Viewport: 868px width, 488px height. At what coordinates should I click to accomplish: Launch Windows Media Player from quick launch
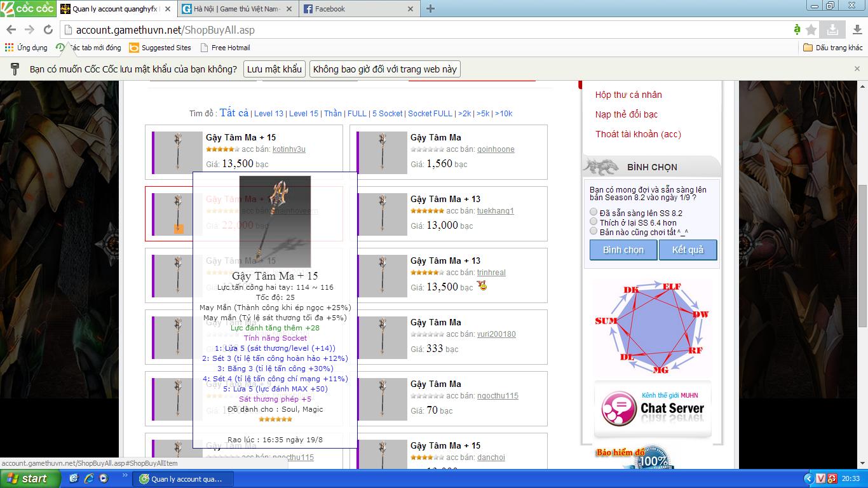tap(103, 478)
